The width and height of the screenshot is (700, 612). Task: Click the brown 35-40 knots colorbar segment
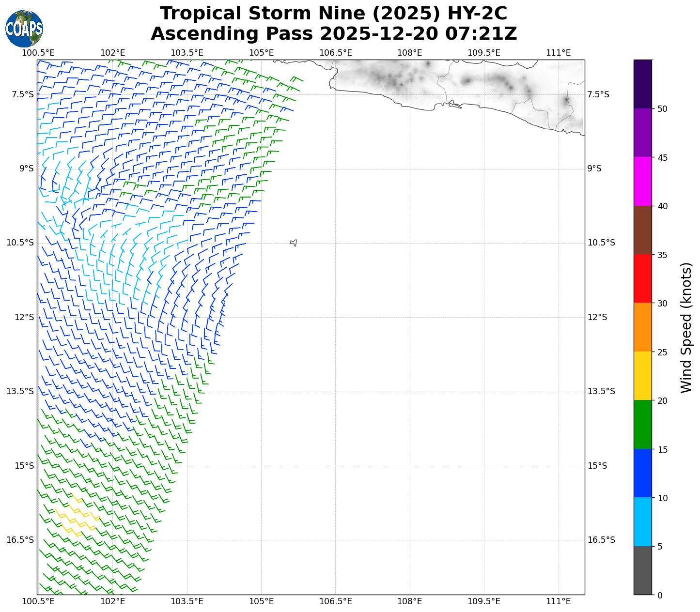[643, 230]
